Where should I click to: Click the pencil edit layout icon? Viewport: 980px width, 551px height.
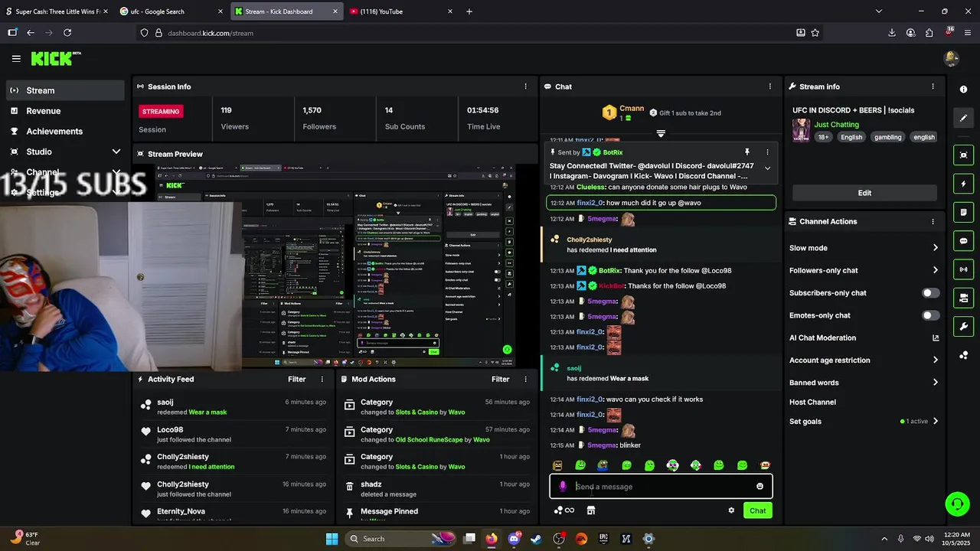(963, 118)
